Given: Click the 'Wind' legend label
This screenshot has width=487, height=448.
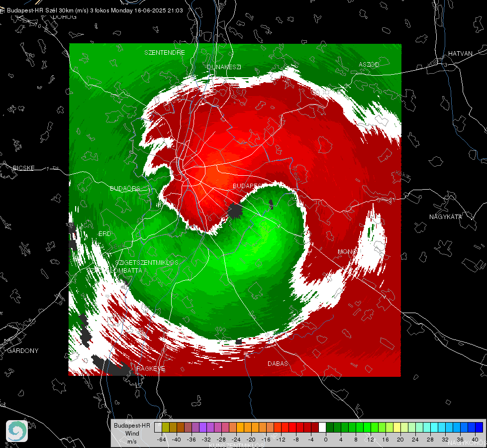Looking at the screenshot, I should point(132,433).
